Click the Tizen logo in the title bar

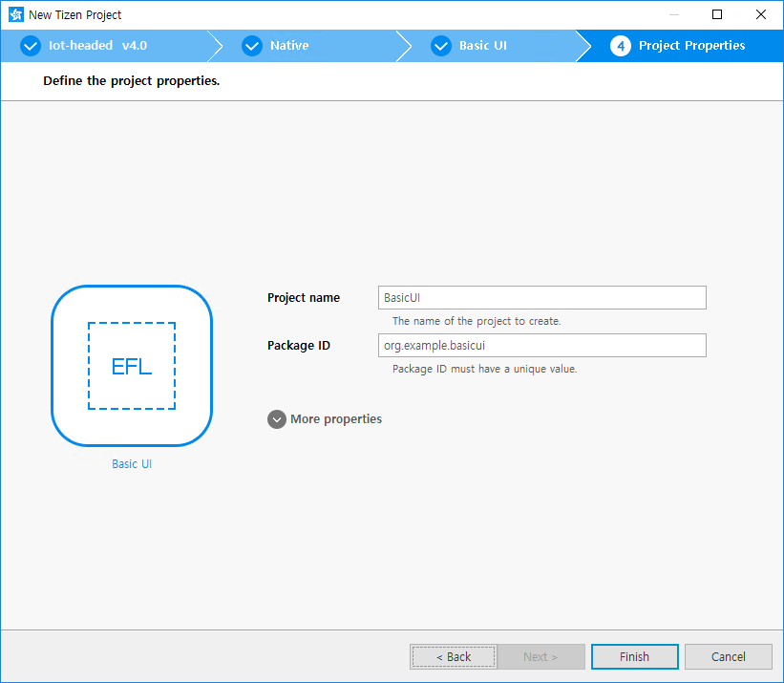point(15,14)
